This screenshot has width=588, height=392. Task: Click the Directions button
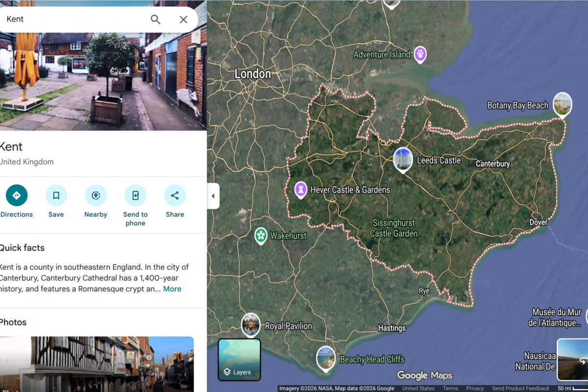point(17,196)
